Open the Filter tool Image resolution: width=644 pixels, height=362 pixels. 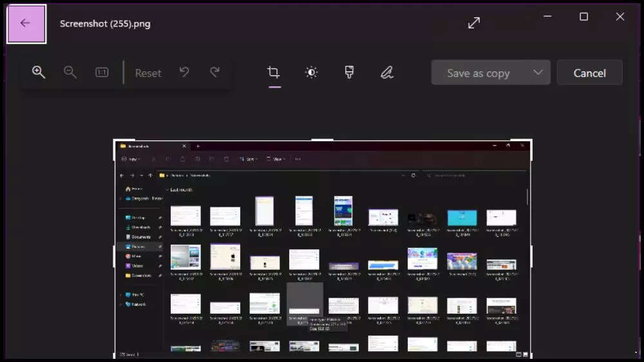pos(349,73)
